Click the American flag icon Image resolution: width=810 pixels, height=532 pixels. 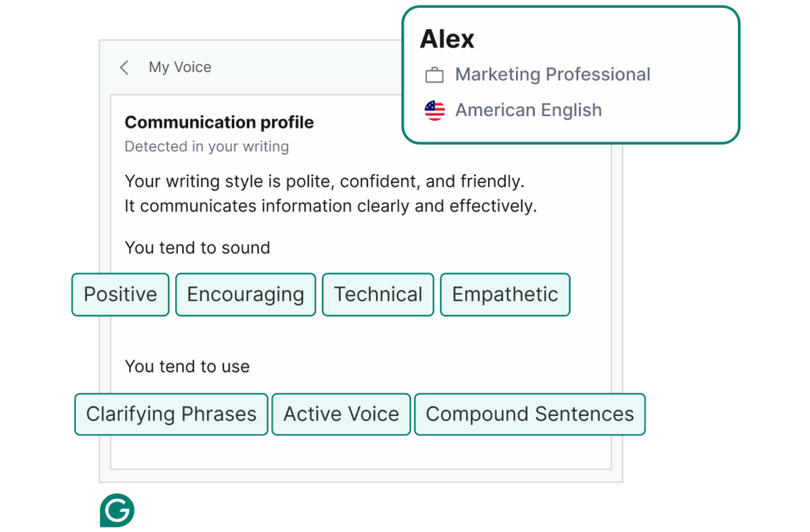(434, 111)
